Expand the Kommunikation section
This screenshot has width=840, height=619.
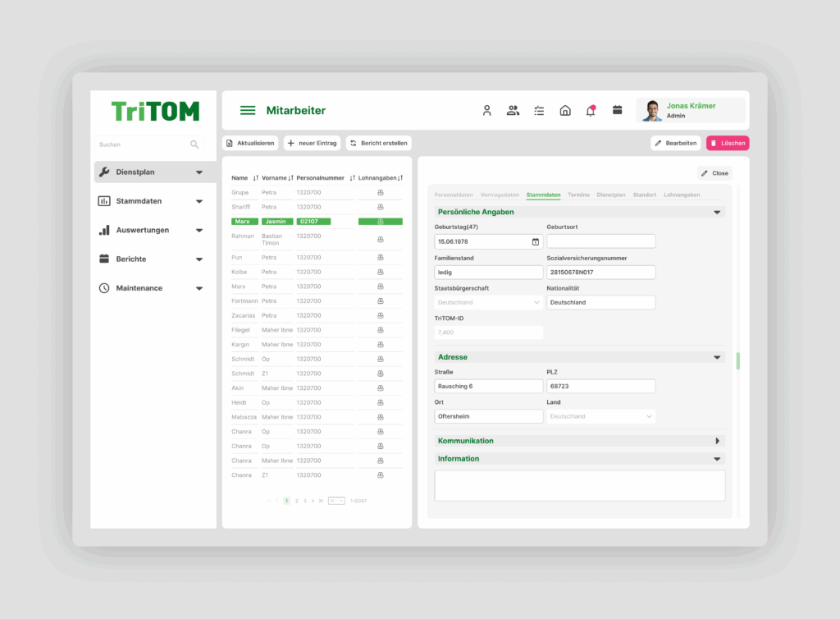(718, 441)
